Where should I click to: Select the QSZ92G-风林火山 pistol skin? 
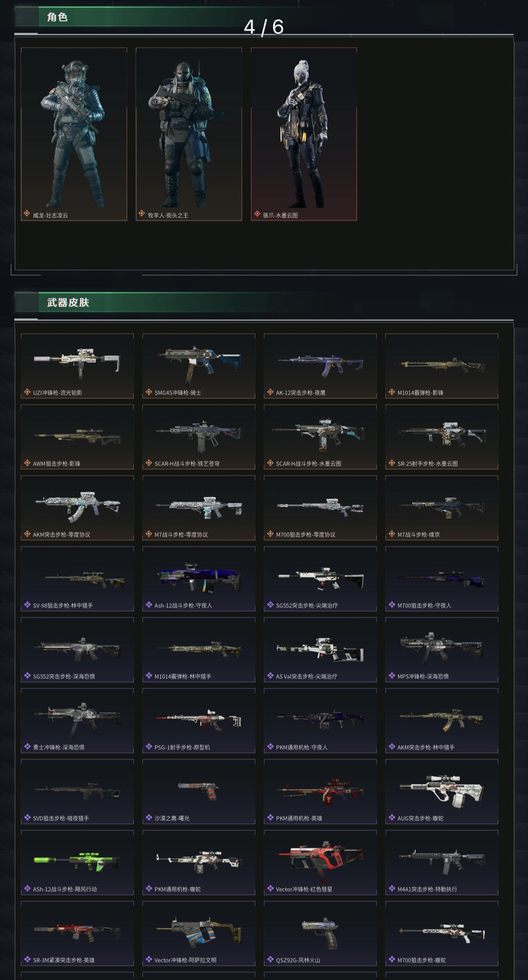click(320, 933)
